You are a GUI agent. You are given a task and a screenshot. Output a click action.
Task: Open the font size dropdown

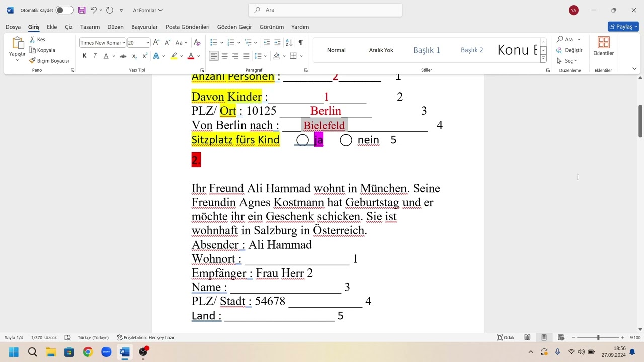pyautogui.click(x=147, y=43)
